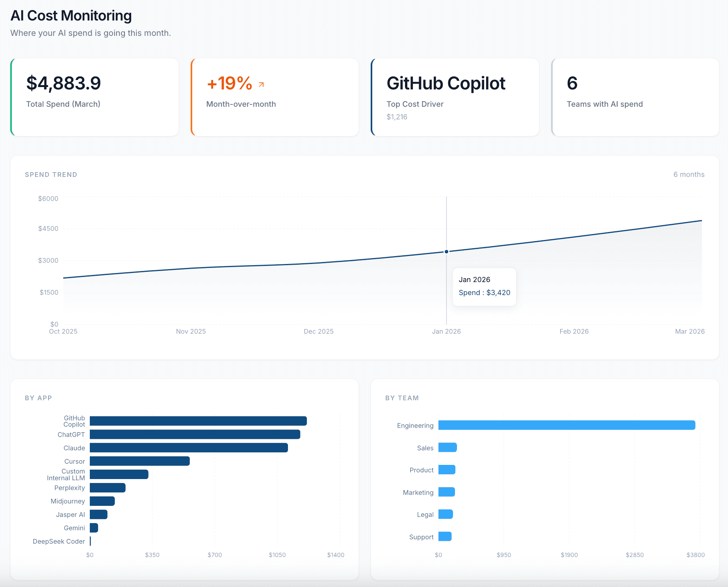
Task: Click the upward trend arrow beside +19%
Action: pos(261,84)
